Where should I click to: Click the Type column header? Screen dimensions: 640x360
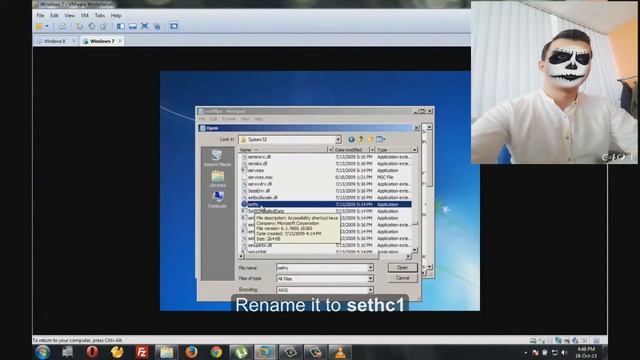click(393, 150)
